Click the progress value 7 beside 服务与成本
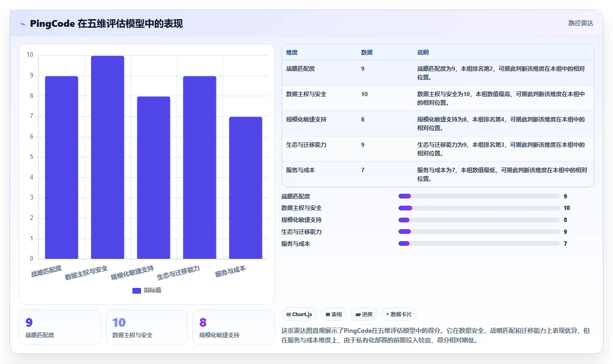Image resolution: width=613 pixels, height=364 pixels. pos(566,244)
